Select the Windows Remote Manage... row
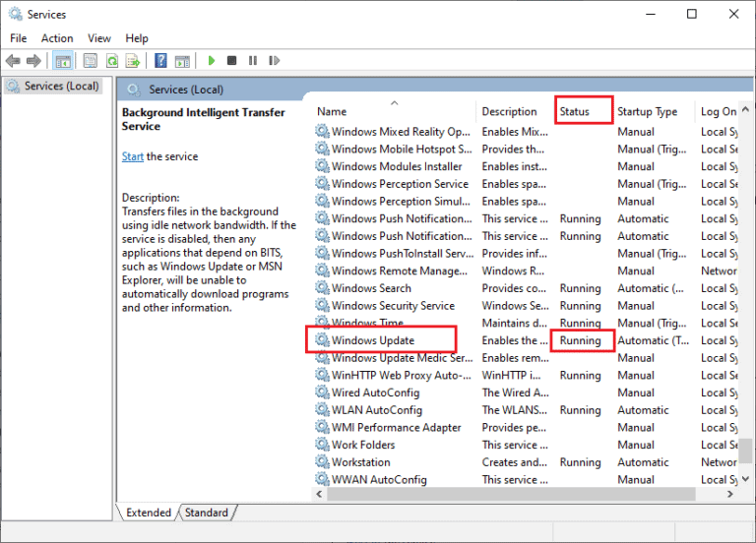Viewport: 756px width, 543px height. 526,271
